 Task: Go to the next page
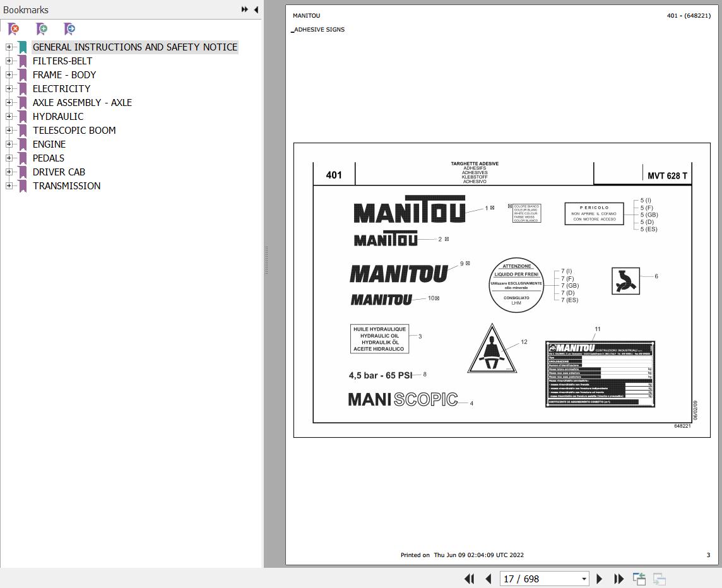click(599, 579)
